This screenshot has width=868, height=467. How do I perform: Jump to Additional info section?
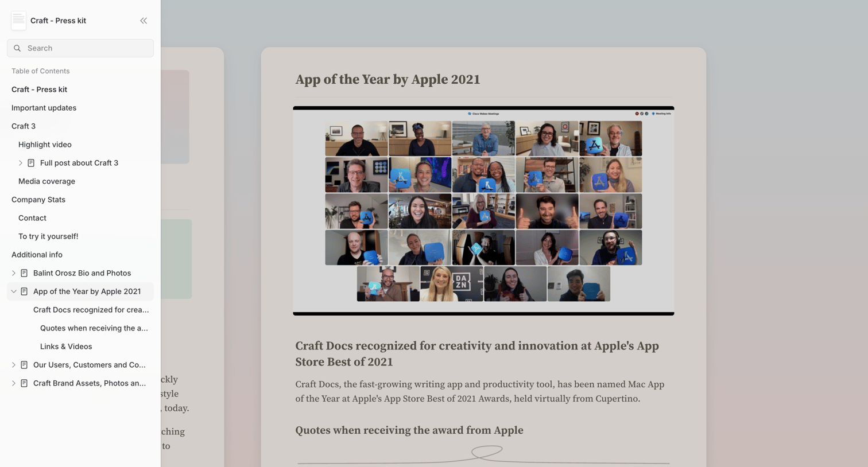(x=37, y=255)
